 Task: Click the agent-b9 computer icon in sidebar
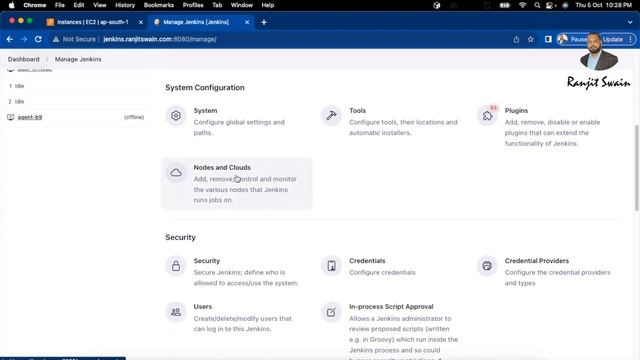(11, 117)
